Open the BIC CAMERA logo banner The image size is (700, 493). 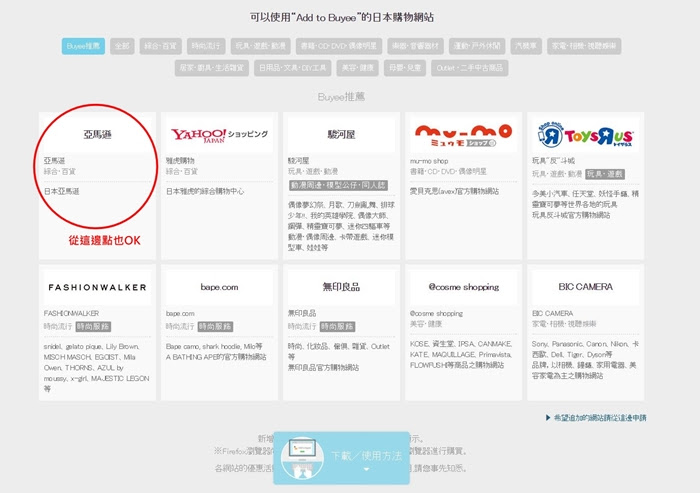pyautogui.click(x=585, y=287)
